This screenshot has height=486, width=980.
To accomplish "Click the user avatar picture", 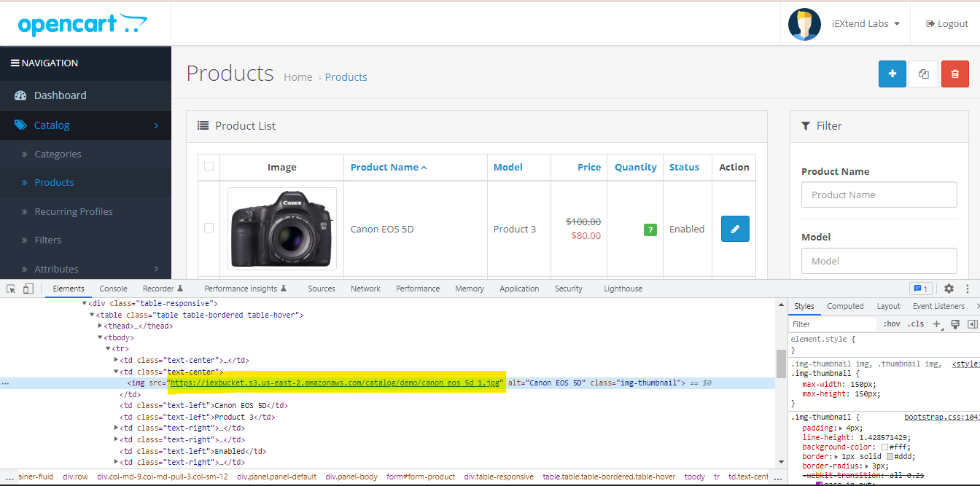I will click(804, 24).
